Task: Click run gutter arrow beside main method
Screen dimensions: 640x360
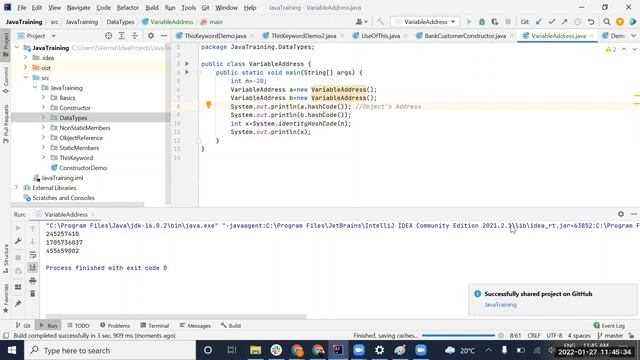Action: [187, 72]
